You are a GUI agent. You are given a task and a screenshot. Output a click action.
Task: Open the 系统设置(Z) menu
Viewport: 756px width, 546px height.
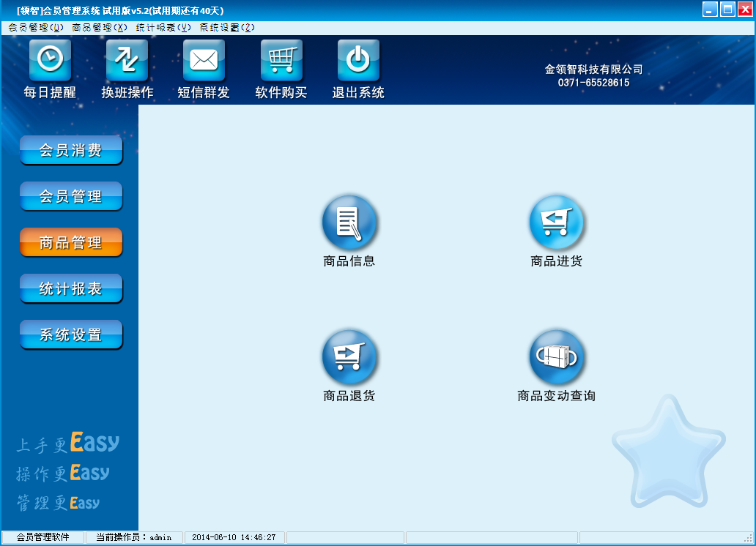(x=227, y=28)
